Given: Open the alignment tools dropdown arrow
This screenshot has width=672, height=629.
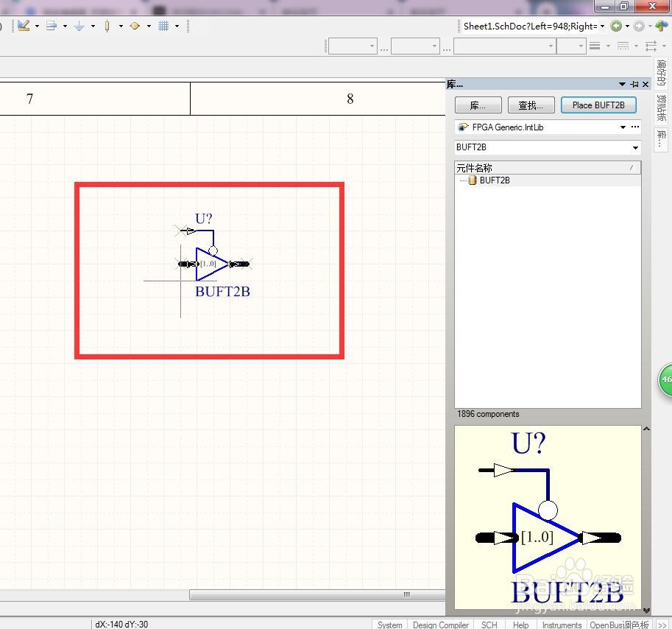Looking at the screenshot, I should pos(66,27).
